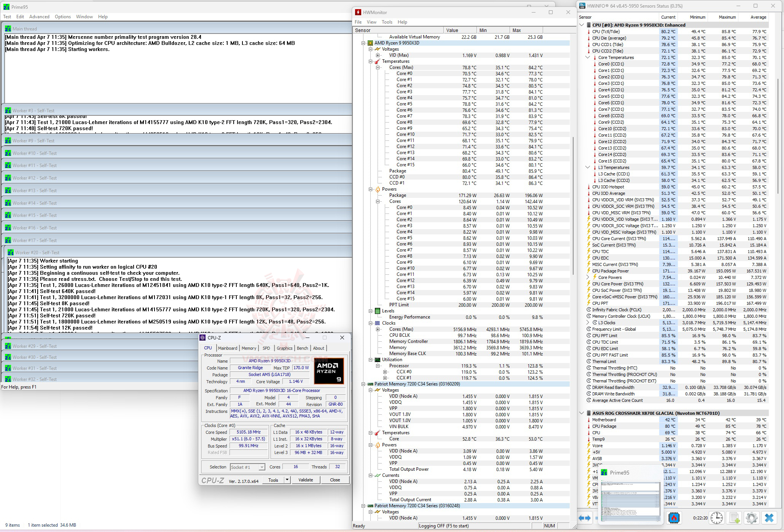Click the HWiNFO expand-collapse arrows icon

(x=585, y=518)
